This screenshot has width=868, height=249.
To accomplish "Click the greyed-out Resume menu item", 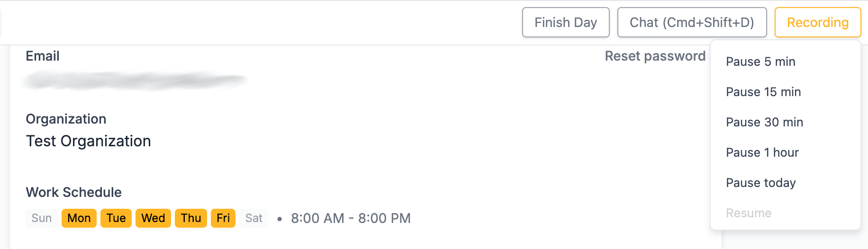I will pos(749,213).
